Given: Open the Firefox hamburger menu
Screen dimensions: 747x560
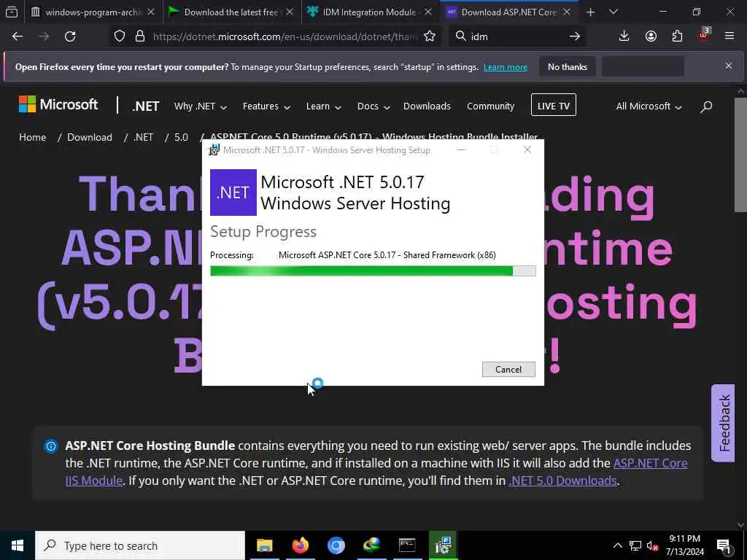Looking at the screenshot, I should [729, 36].
